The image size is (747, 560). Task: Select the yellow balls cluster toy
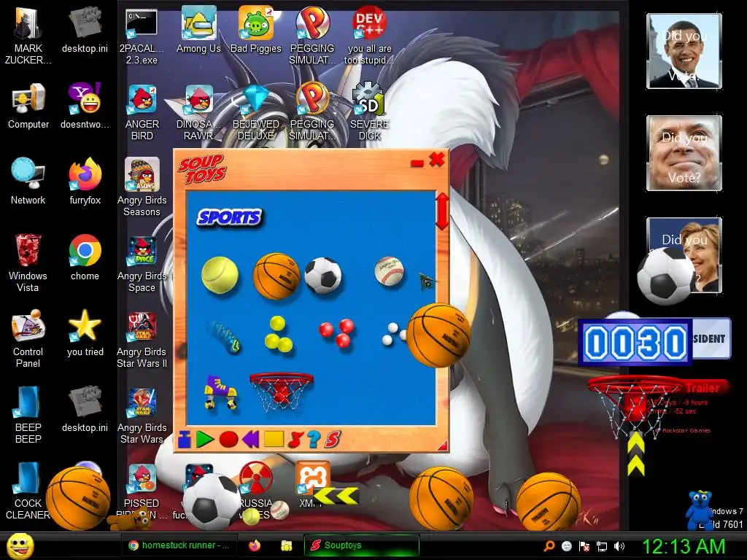278,334
